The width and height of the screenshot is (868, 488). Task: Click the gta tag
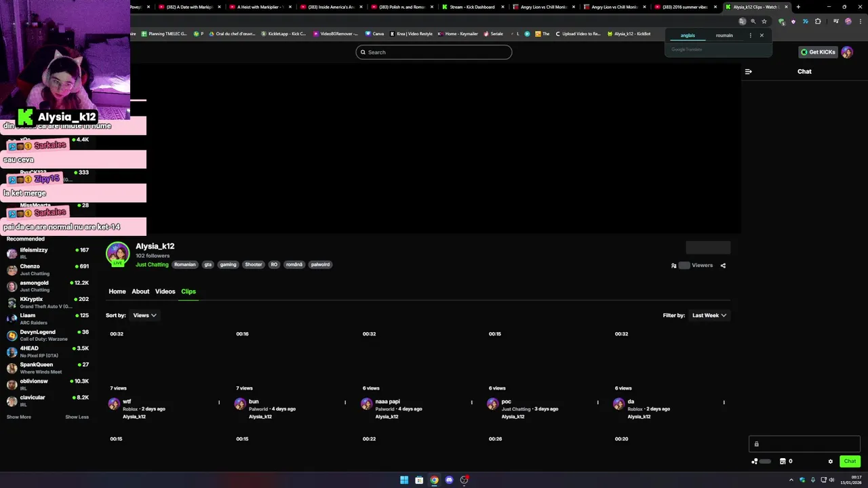[x=208, y=264]
